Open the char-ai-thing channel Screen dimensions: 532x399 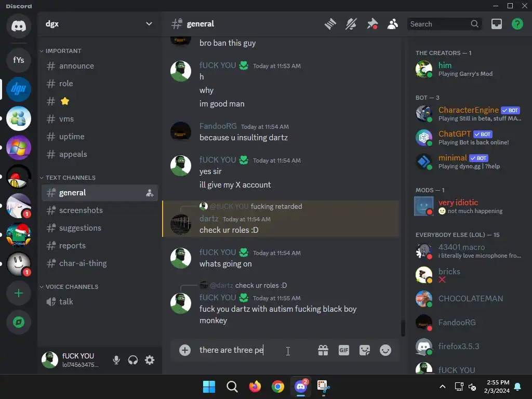(x=100, y=263)
